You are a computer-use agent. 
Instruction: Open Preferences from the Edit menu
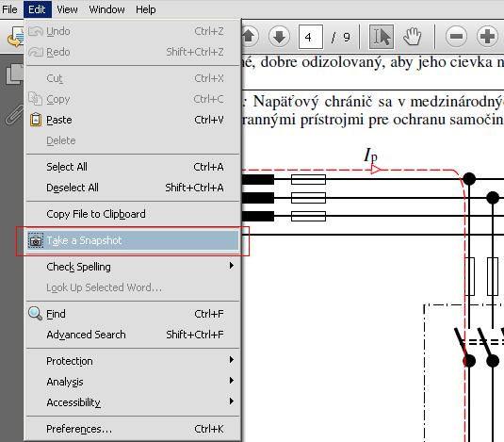[x=133, y=429]
